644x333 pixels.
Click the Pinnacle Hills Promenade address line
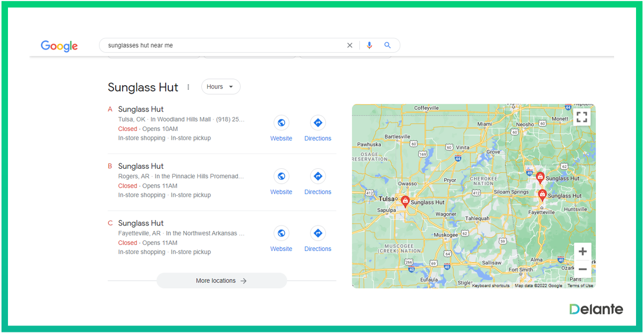click(181, 176)
